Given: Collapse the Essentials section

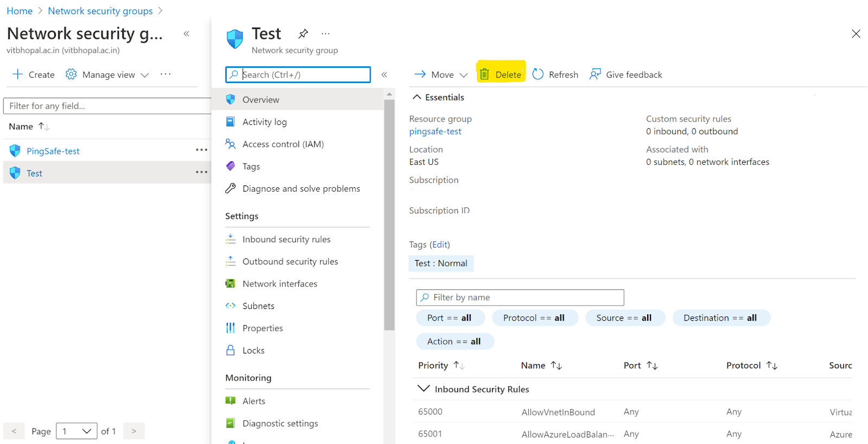Looking at the screenshot, I should point(417,97).
